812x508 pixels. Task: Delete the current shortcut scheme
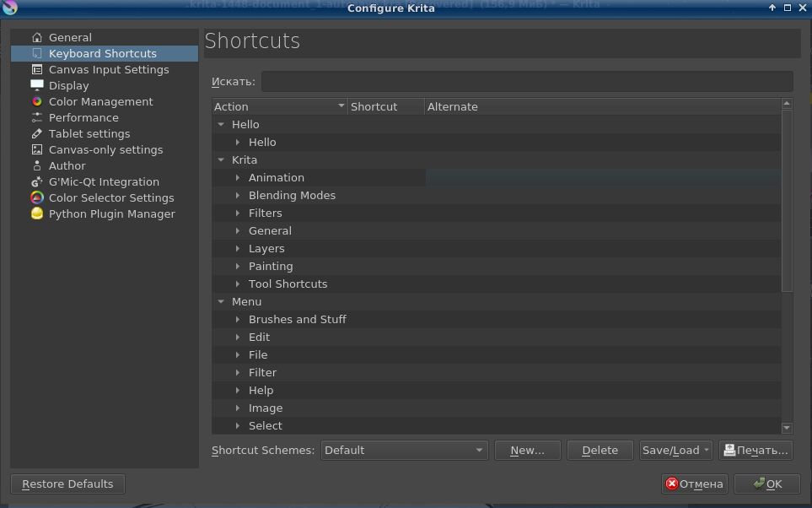[x=600, y=450]
